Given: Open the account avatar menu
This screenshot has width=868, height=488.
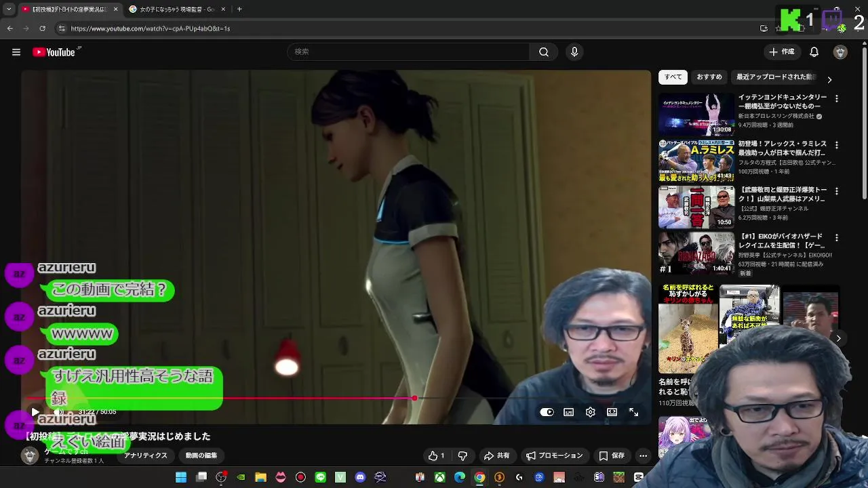Looking at the screenshot, I should [x=840, y=52].
